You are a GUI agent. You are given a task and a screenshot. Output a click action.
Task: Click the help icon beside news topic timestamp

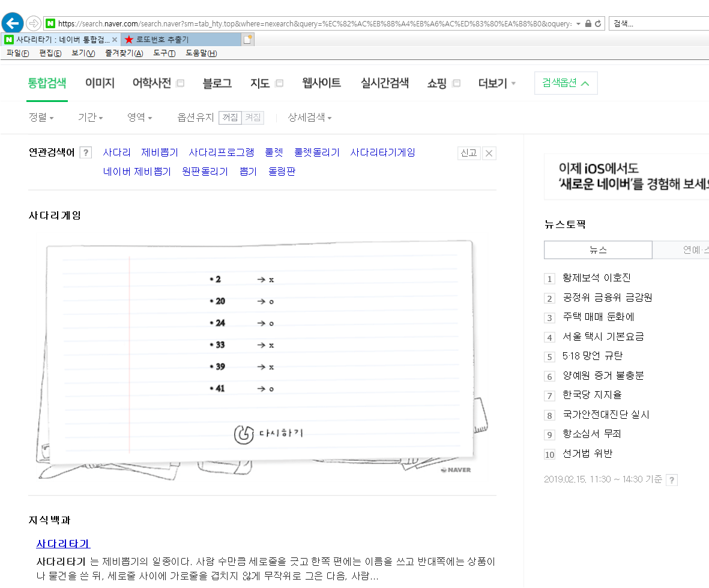point(672,479)
